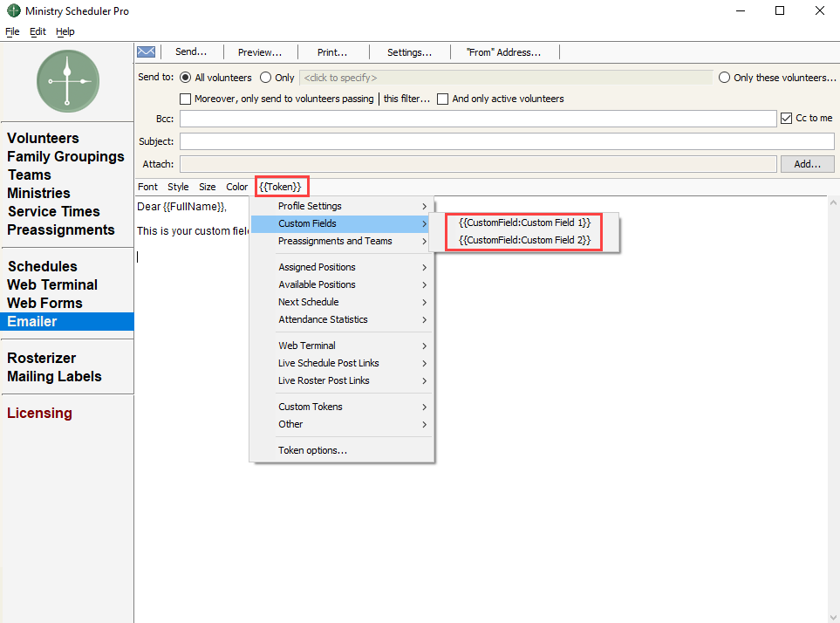Screen dimensions: 840x623
Task: Enable the And only active volunteers checkbox
Action: click(443, 99)
